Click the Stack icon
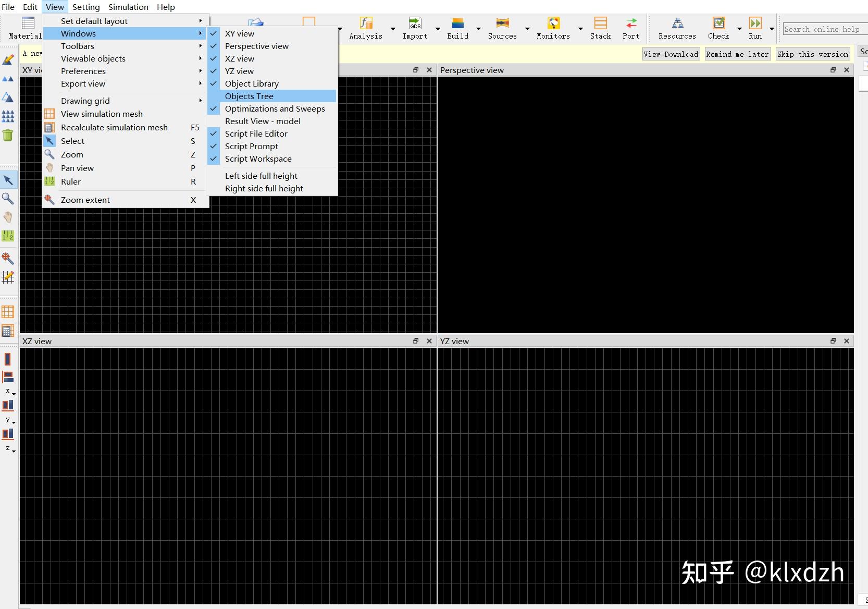The image size is (868, 609). point(600,28)
